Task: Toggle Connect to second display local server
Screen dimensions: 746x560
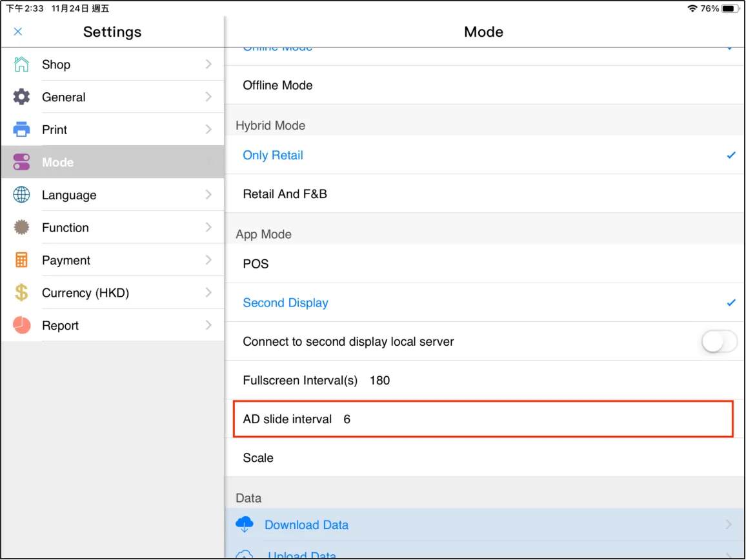Action: click(719, 342)
